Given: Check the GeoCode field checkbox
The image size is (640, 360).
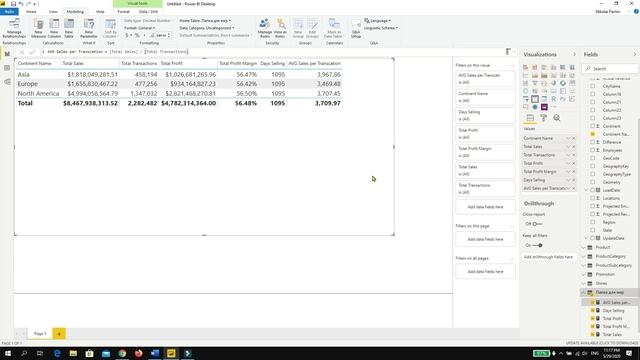Looking at the screenshot, I should 593,158.
